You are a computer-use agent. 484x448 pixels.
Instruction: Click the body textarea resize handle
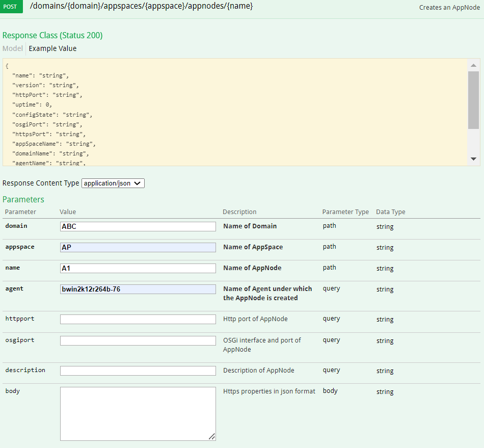pos(212,436)
